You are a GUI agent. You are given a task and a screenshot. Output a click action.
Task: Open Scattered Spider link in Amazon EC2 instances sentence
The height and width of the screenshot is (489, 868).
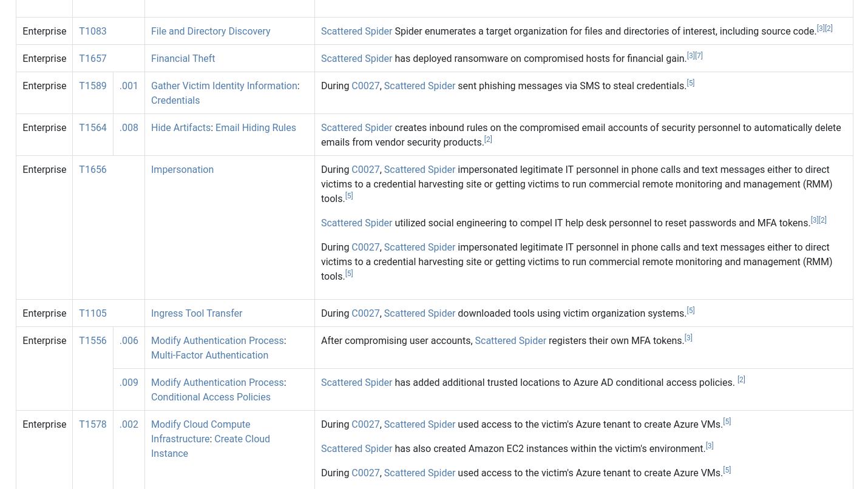click(x=356, y=448)
